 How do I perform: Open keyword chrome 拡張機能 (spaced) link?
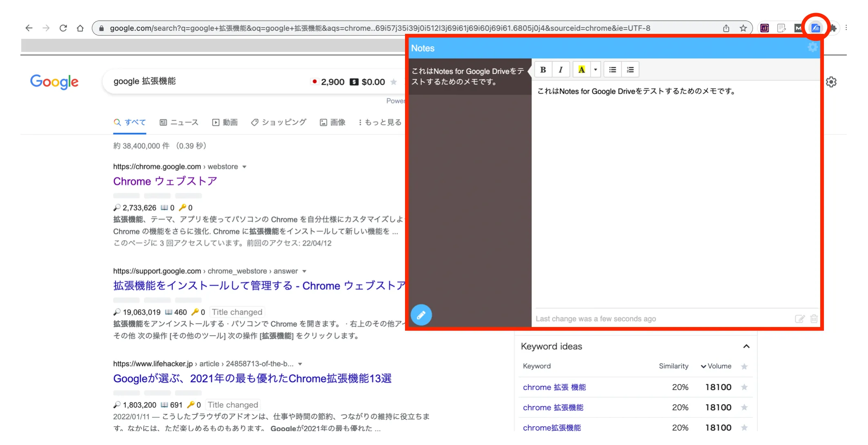click(x=553, y=407)
